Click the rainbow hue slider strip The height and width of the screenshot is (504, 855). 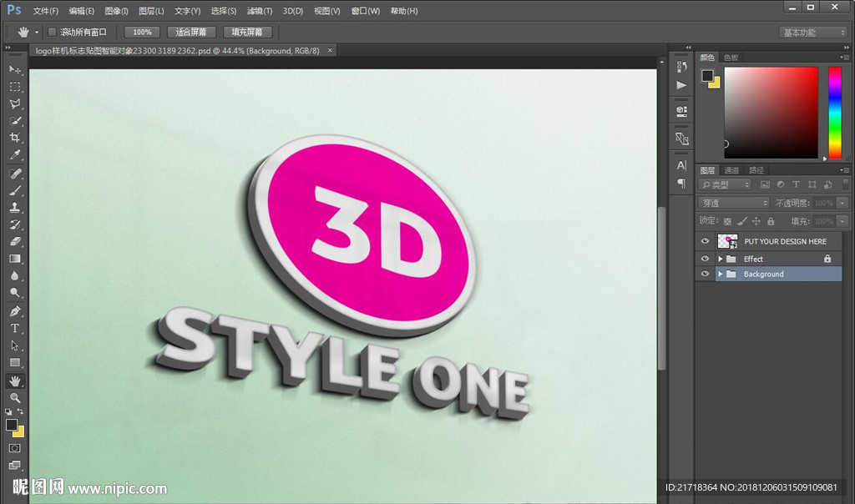[x=835, y=113]
